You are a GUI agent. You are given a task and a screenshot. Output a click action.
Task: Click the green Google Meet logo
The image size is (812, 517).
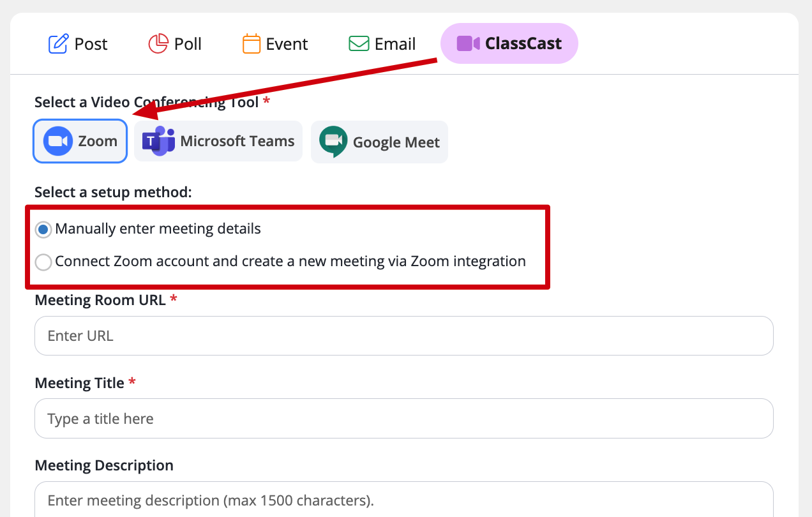click(x=333, y=142)
